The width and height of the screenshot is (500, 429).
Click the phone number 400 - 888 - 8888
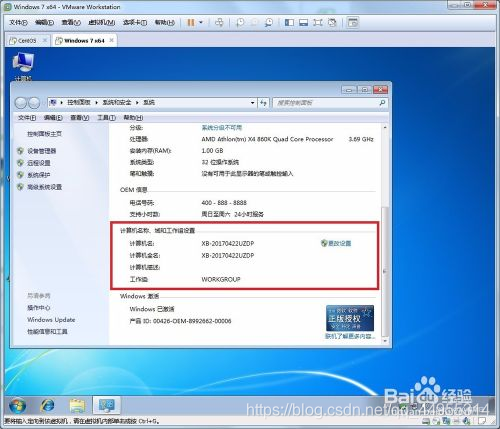(224, 203)
